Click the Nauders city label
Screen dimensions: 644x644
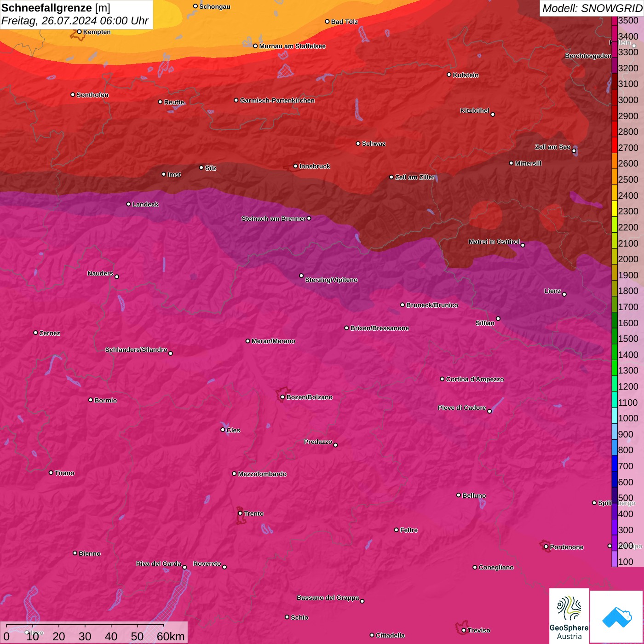click(100, 273)
